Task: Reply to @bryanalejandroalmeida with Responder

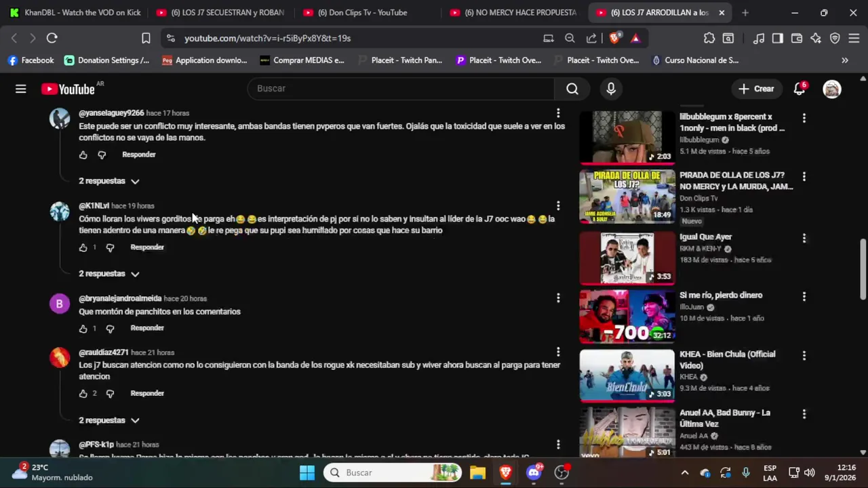Action: coord(147,328)
